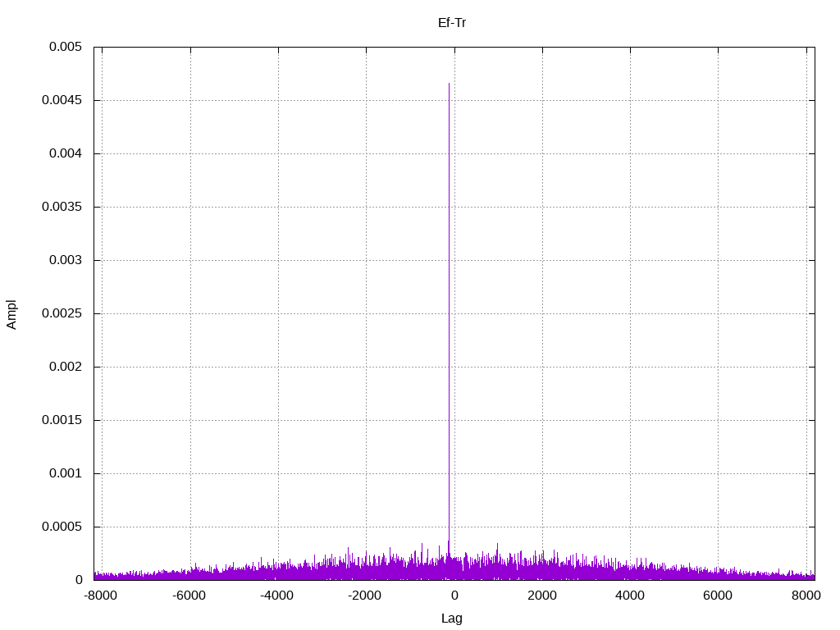Click the x-axis value -8000

pyautogui.click(x=101, y=596)
